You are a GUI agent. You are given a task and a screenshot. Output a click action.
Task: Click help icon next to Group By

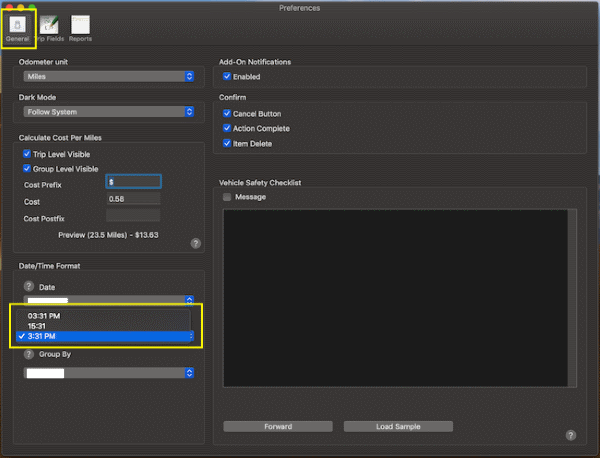pyautogui.click(x=29, y=354)
